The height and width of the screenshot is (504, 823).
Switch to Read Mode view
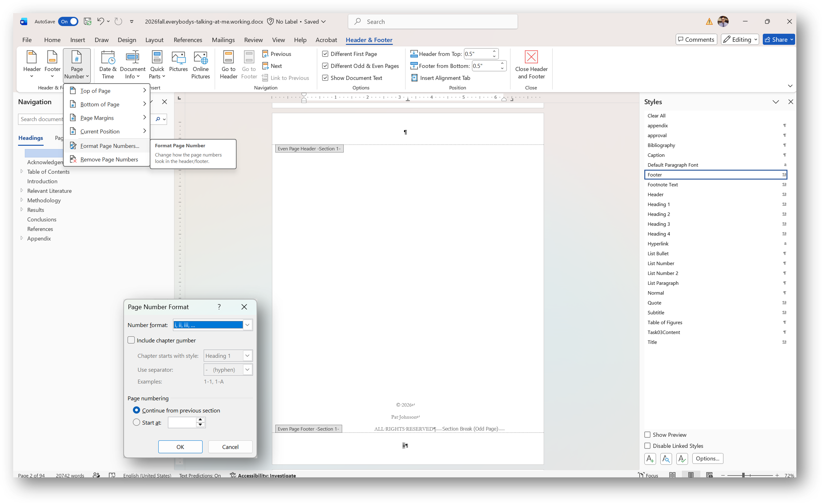[x=672, y=475]
